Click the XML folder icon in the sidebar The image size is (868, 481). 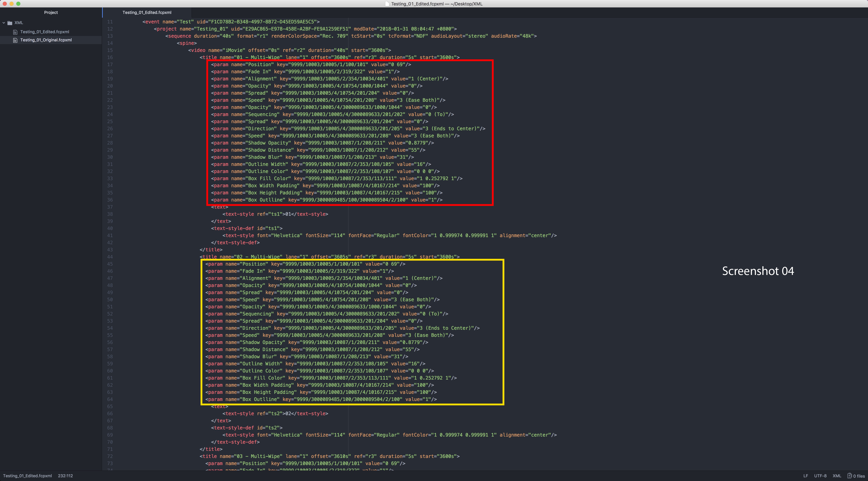click(10, 23)
